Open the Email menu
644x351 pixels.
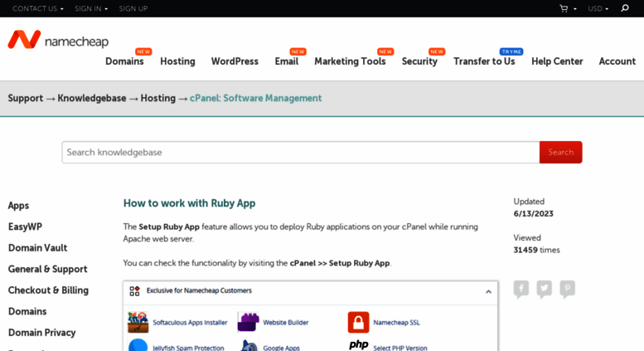(x=286, y=61)
